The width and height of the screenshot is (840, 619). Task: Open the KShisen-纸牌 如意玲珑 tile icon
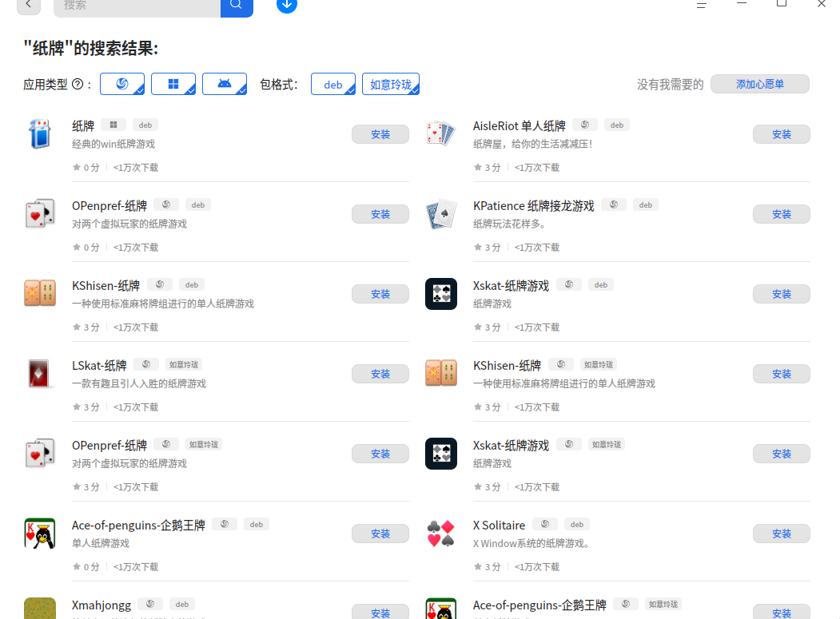click(441, 373)
